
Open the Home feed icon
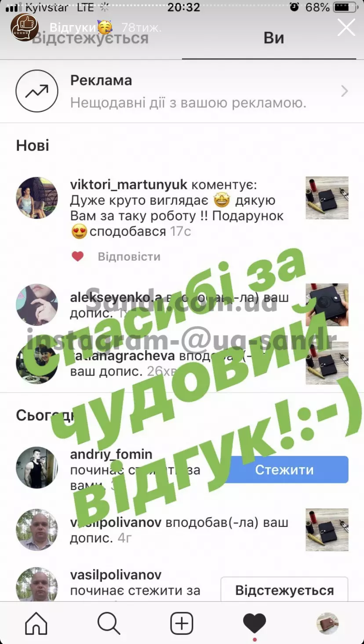(x=36, y=623)
